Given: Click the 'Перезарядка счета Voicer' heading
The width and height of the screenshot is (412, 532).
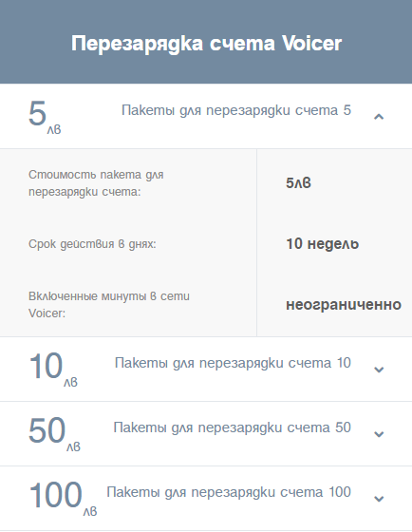Looking at the screenshot, I should pos(206,44).
